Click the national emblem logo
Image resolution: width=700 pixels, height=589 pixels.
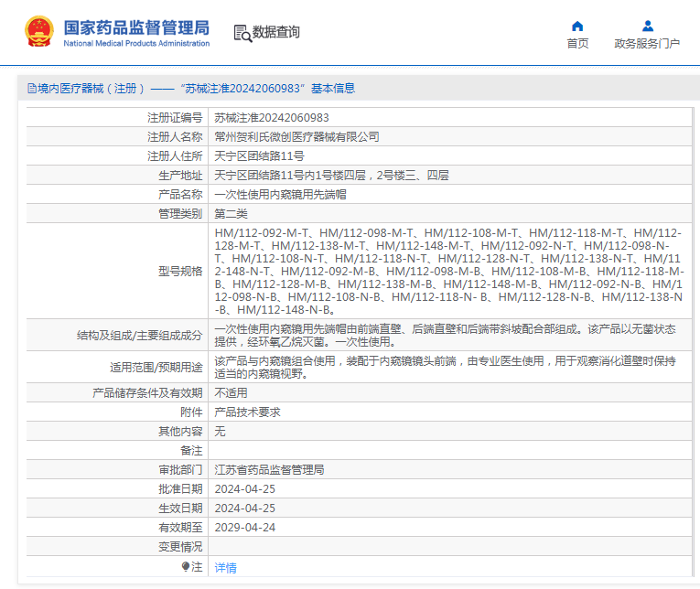pos(38,31)
